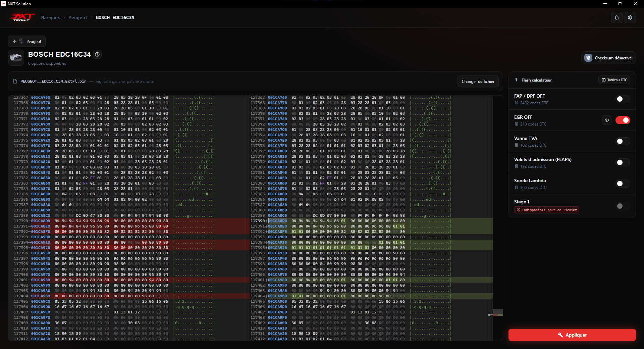Open the Tableau DTC view
Viewport: 644px width, 349px height.
coord(614,80)
